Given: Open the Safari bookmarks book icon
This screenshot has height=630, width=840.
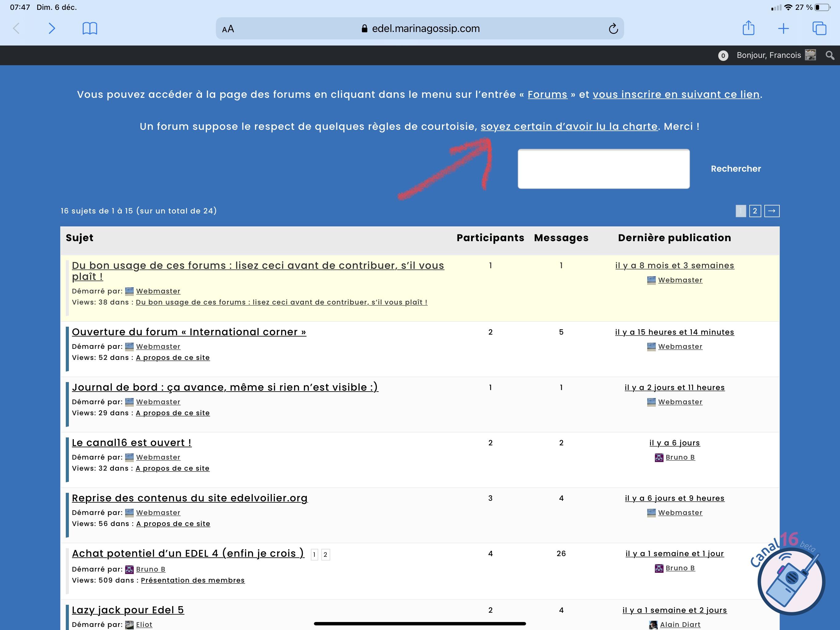Looking at the screenshot, I should [x=90, y=29].
